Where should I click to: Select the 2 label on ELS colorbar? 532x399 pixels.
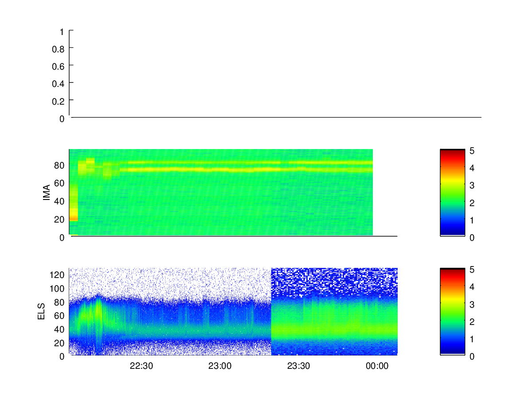(472, 322)
